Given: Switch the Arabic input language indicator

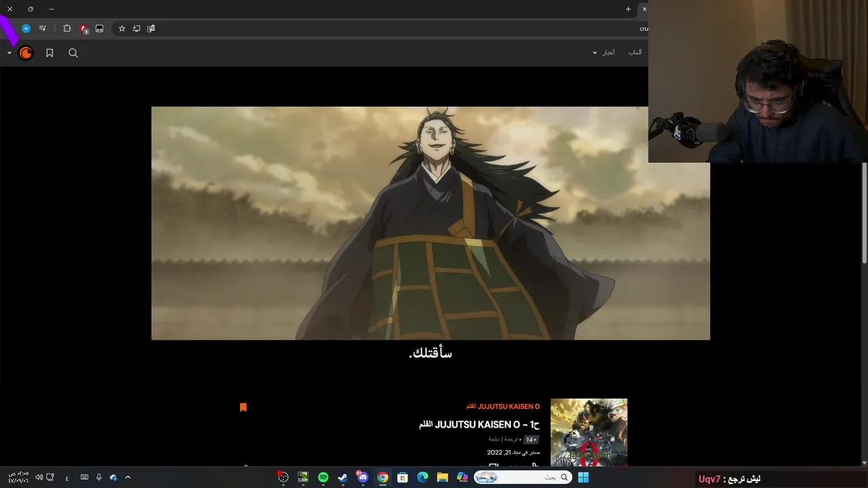Looking at the screenshot, I should coord(67,478).
